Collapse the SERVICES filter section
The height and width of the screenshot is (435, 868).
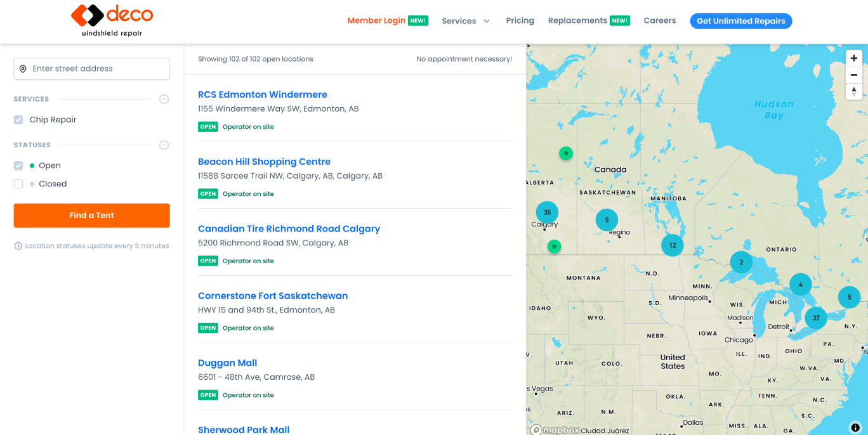click(164, 99)
